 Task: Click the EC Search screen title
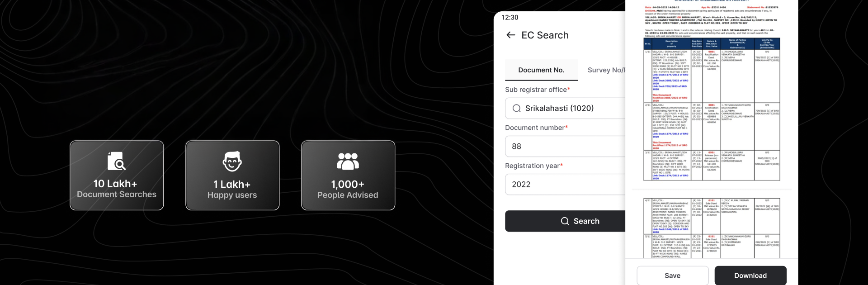(545, 35)
